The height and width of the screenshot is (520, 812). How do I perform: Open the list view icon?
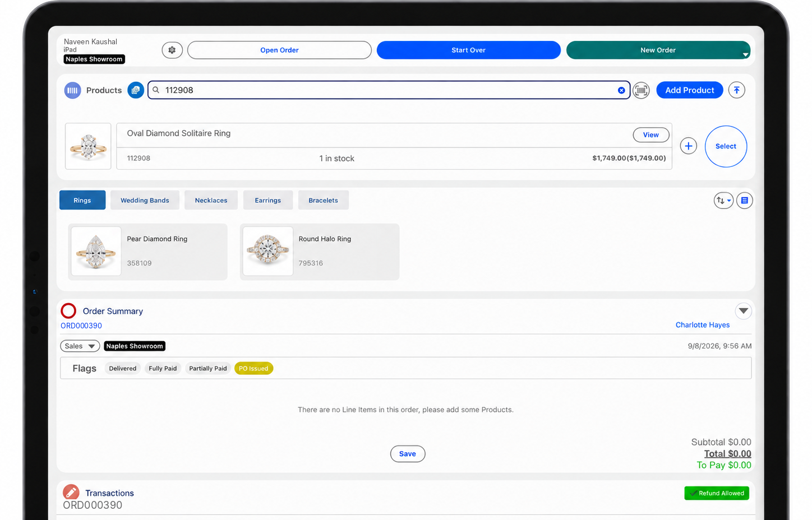coord(745,200)
